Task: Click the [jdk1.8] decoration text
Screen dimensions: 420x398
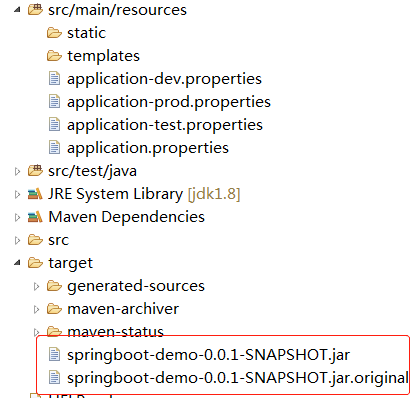Action: click(x=214, y=194)
